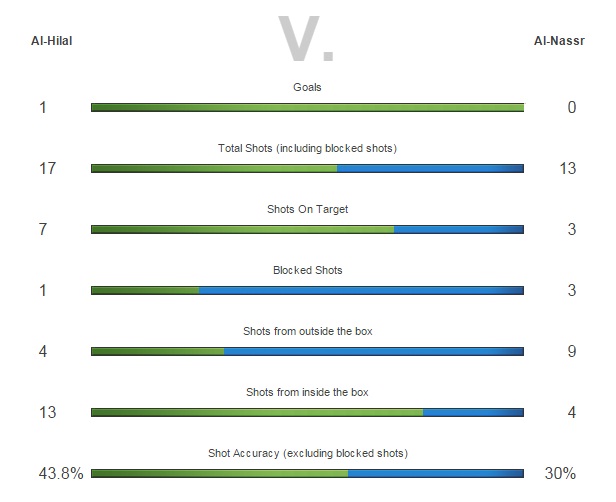616x502 pixels.
Task: Click the Al-Hilal team name
Action: pyautogui.click(x=52, y=41)
